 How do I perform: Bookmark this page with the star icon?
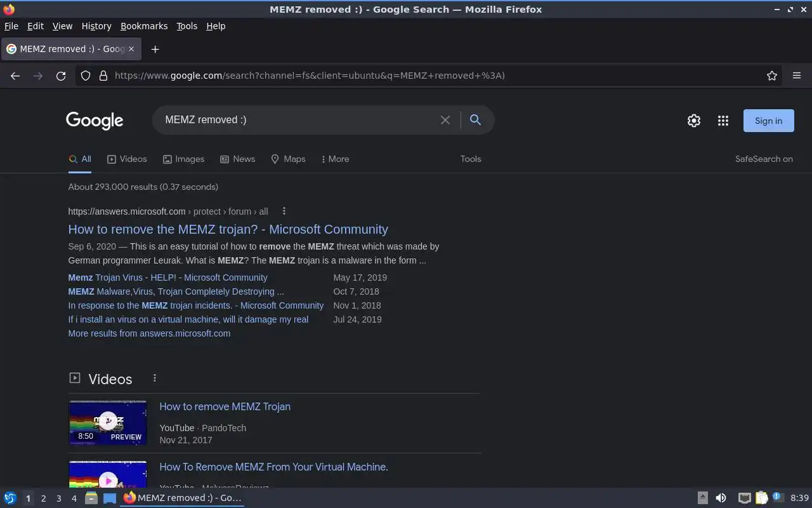click(x=772, y=76)
